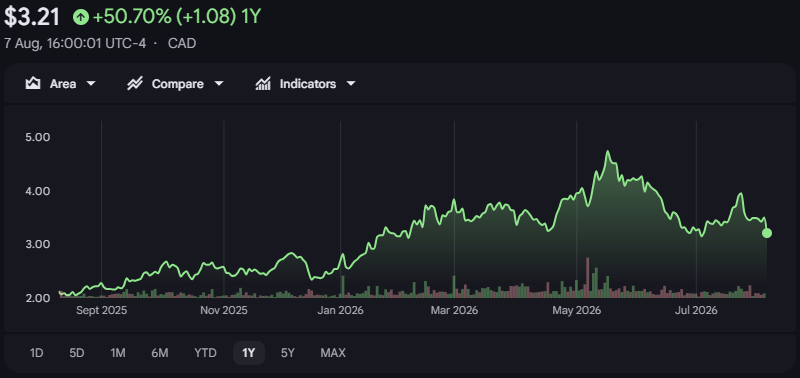The image size is (800, 378).
Task: Click the green up-arrow change icon
Action: (81, 17)
